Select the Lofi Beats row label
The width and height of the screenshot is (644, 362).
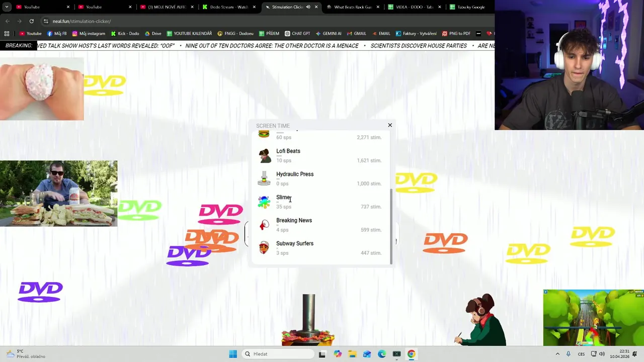[x=288, y=151]
